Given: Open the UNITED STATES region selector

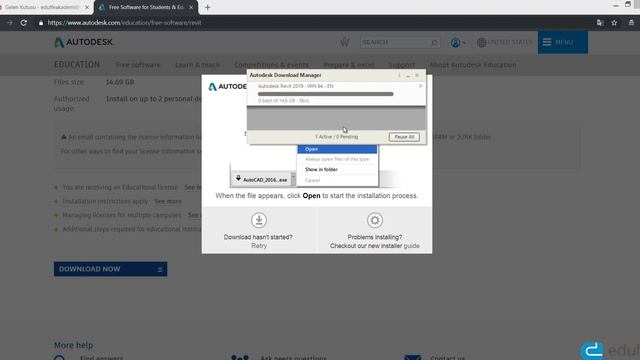Looking at the screenshot, I should point(504,42).
